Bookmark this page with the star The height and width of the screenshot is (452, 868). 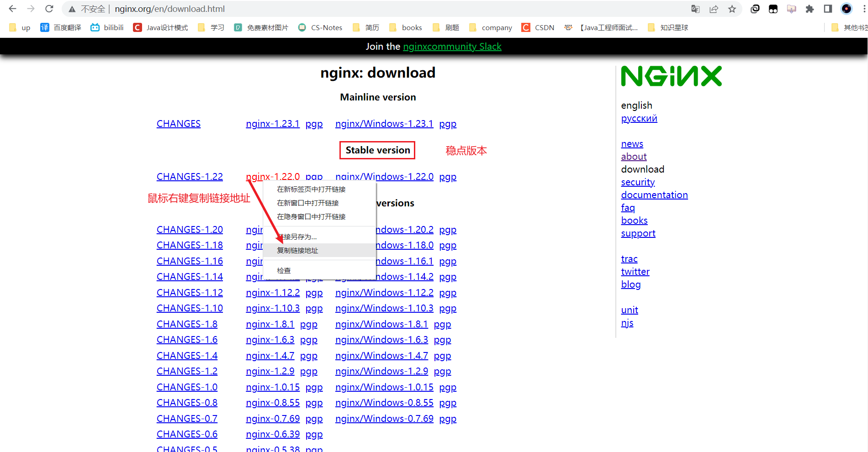[x=732, y=9]
